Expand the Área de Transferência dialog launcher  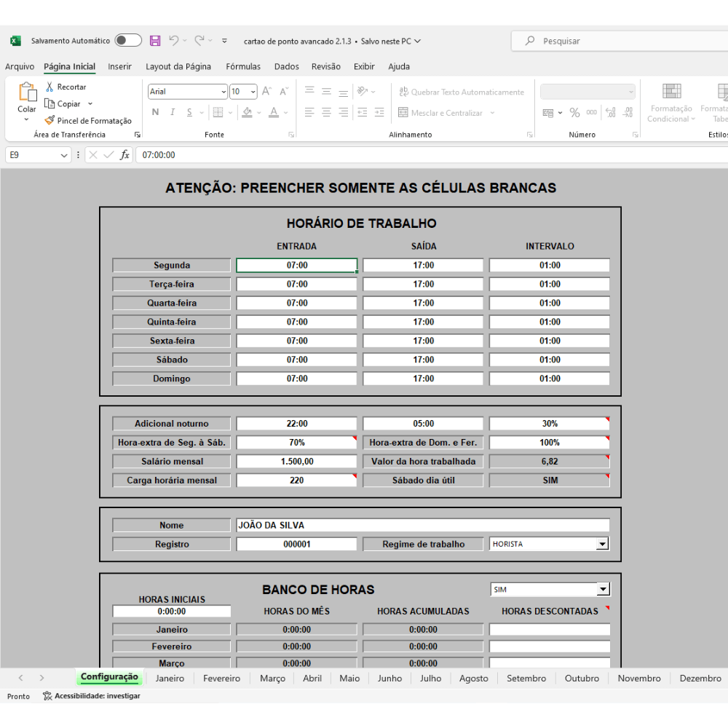(x=137, y=135)
